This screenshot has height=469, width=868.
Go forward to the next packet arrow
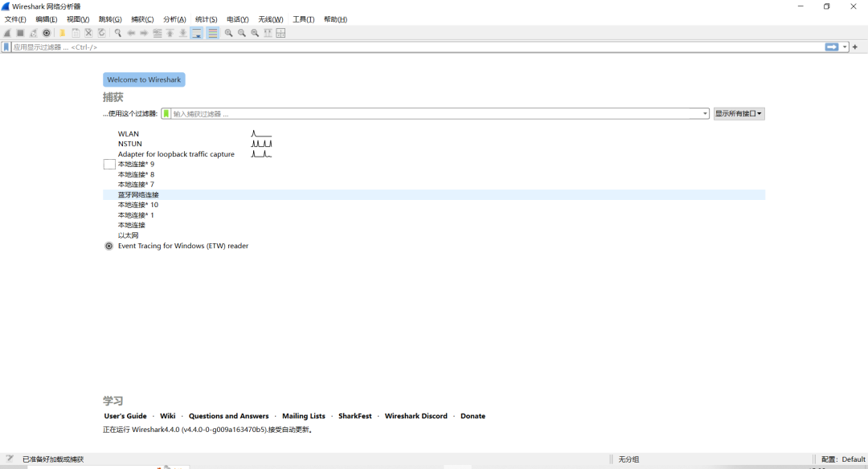144,33
